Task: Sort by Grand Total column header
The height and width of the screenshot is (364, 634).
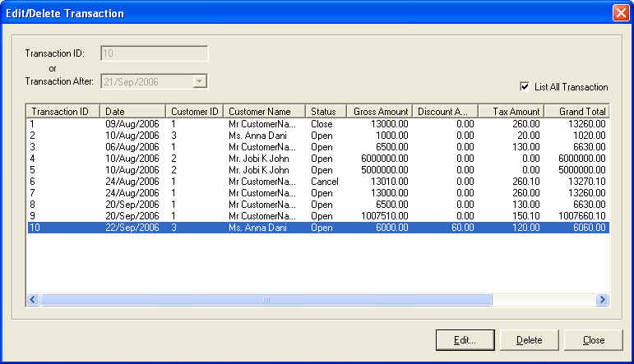Action: click(577, 112)
